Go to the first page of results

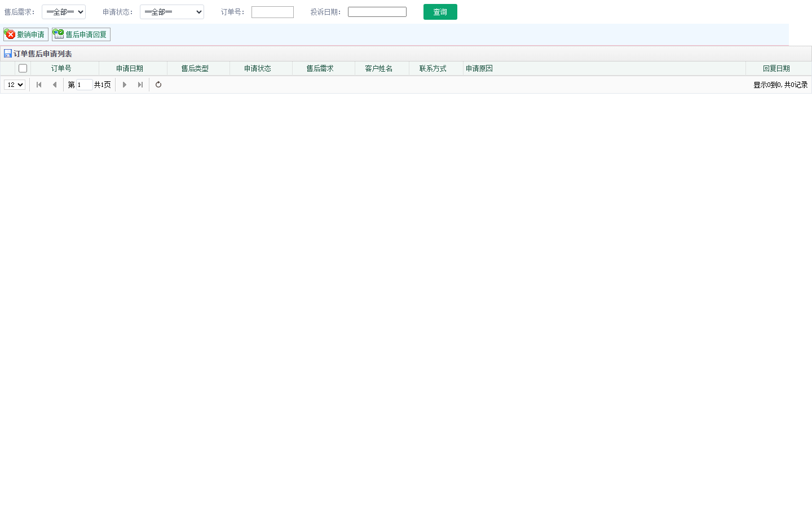(39, 85)
